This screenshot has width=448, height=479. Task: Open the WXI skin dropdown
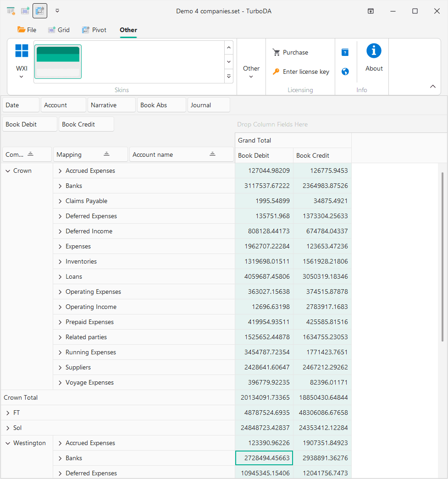22,61
